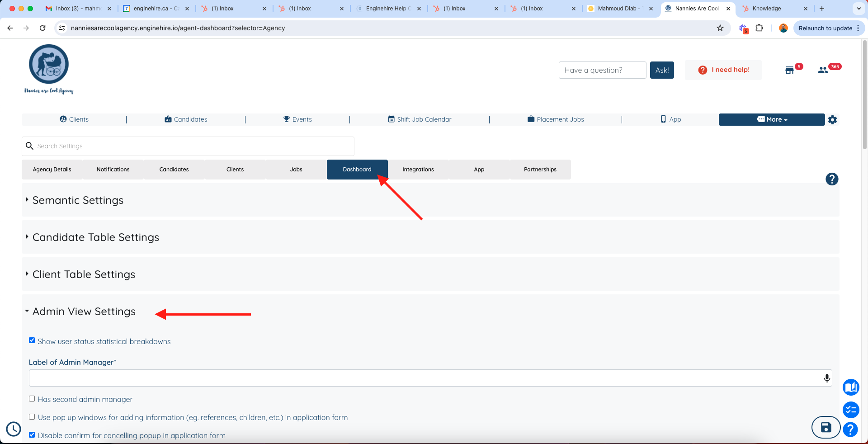Click the search magnifier icon in settings

tap(30, 146)
